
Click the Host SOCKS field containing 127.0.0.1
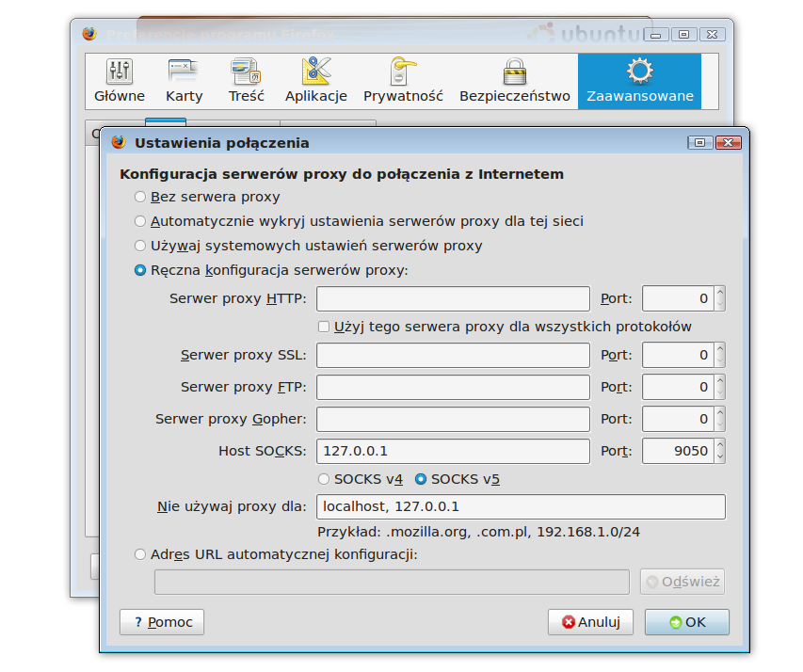pyautogui.click(x=453, y=451)
